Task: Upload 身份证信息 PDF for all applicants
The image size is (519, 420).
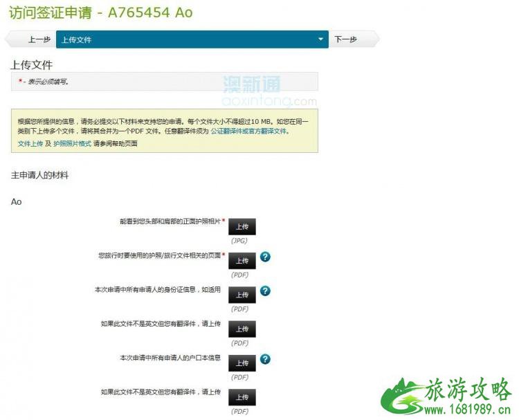Action: coord(242,295)
